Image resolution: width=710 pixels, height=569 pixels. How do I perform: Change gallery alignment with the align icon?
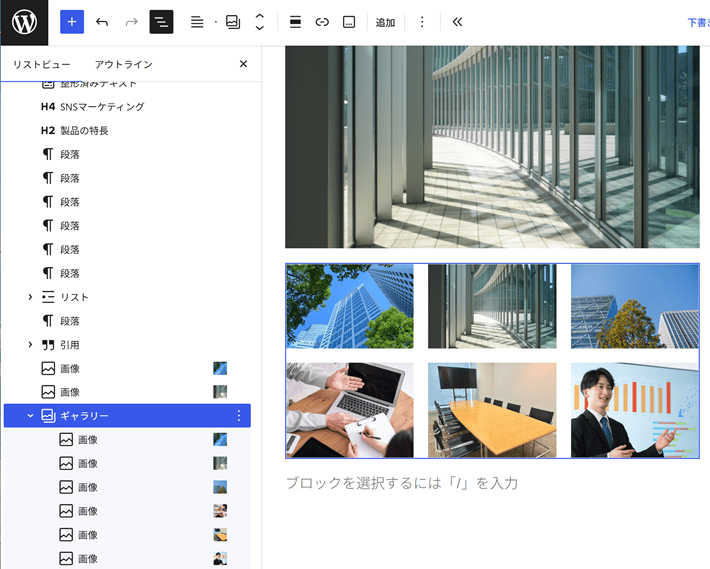pyautogui.click(x=295, y=22)
